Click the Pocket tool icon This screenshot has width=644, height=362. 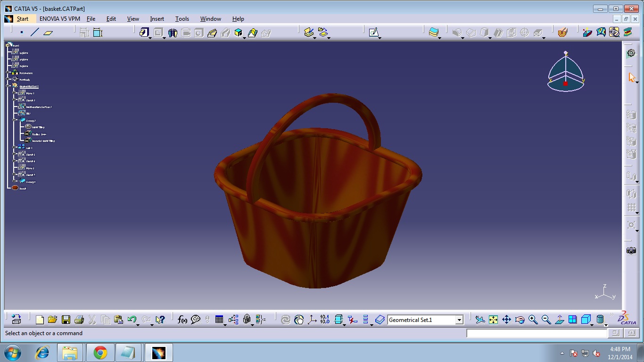[158, 33]
